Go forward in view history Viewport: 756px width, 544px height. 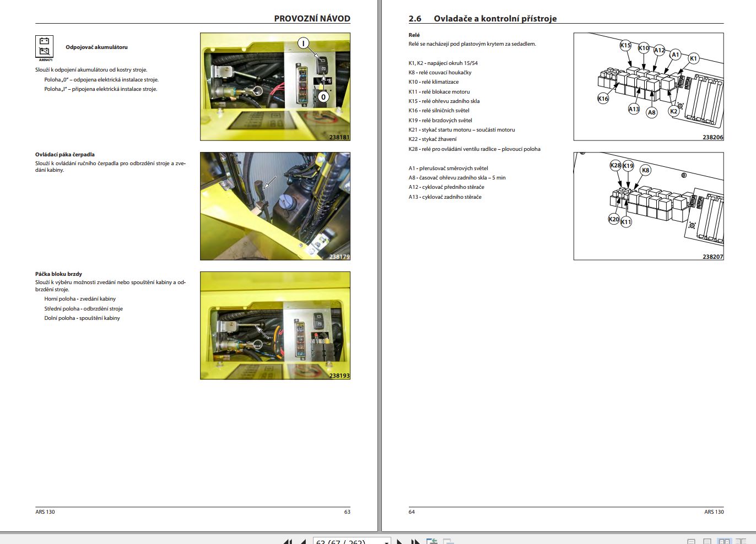coord(448,541)
